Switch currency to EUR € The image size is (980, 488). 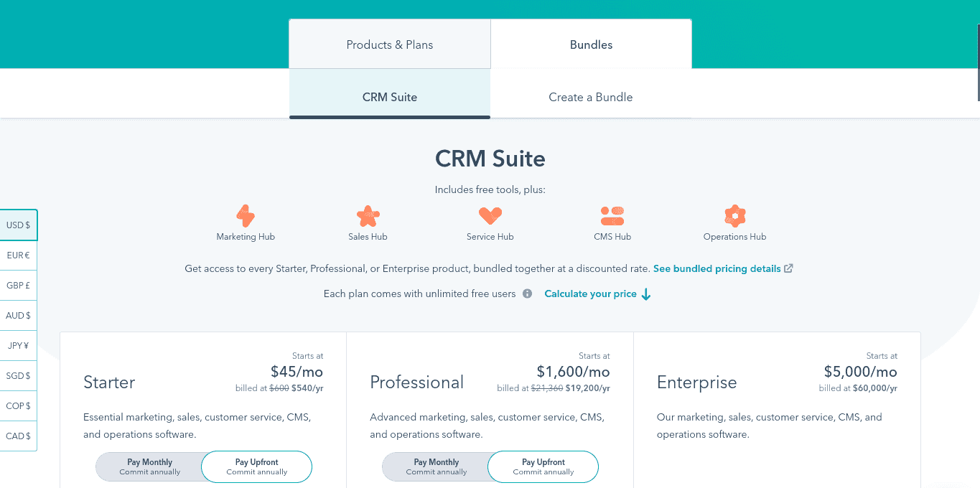pyautogui.click(x=19, y=255)
